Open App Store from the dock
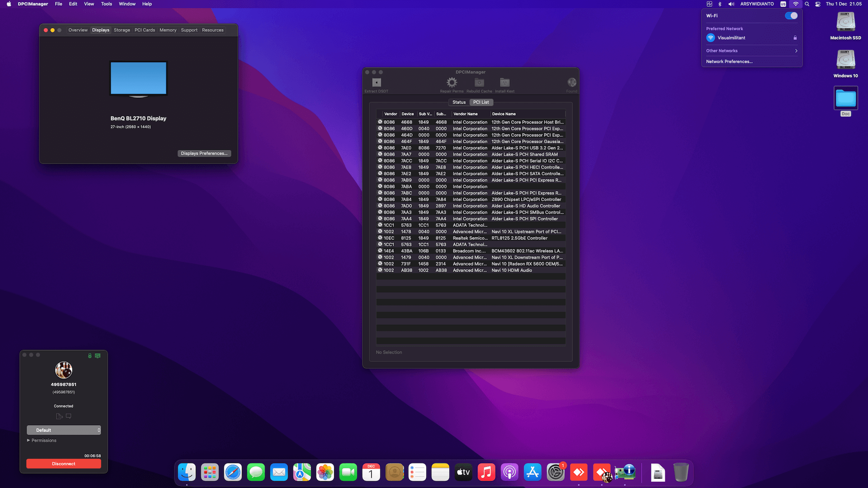The width and height of the screenshot is (868, 488). (533, 472)
